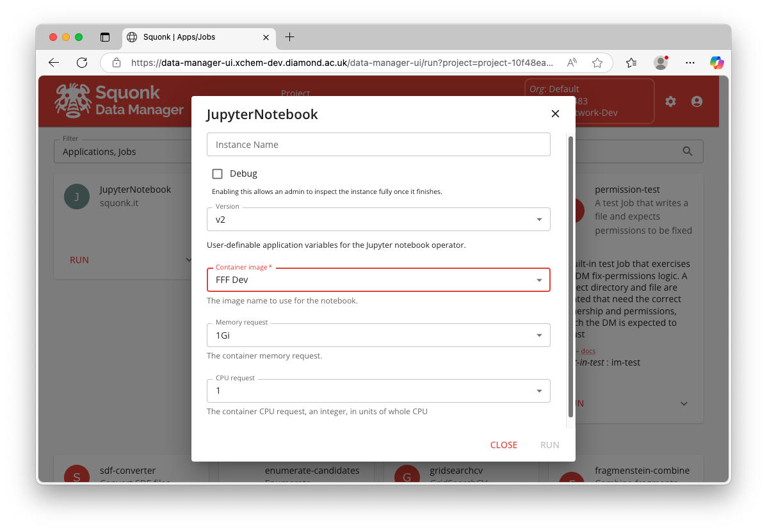Screen dimensions: 767x532
Task: Select the Squonk | Apps/Jobs tab
Action: coord(199,38)
